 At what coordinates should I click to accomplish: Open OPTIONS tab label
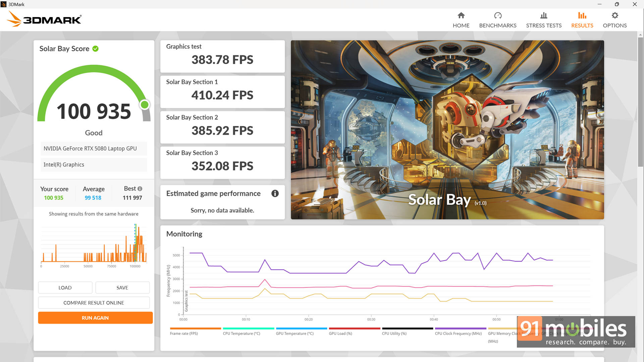coord(614,25)
